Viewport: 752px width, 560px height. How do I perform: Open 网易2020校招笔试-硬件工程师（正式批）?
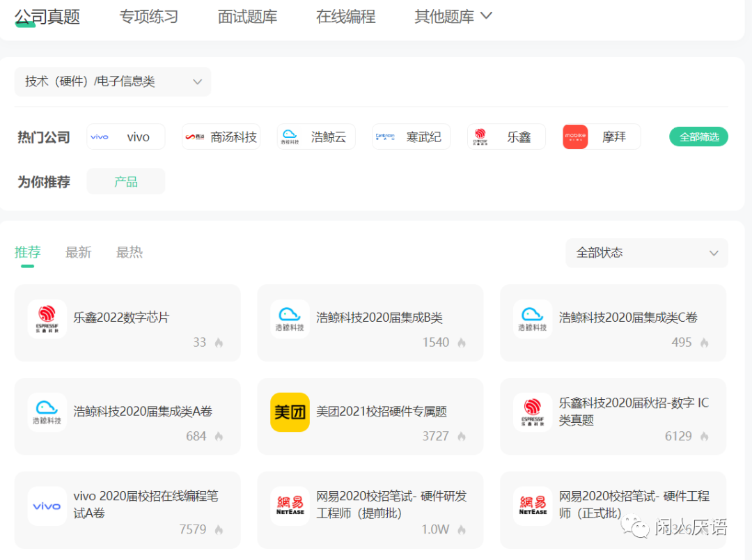pyautogui.click(x=634, y=504)
